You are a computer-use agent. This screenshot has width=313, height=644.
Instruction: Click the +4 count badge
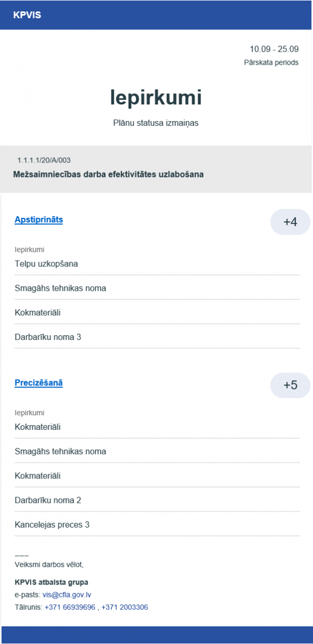tap(290, 222)
